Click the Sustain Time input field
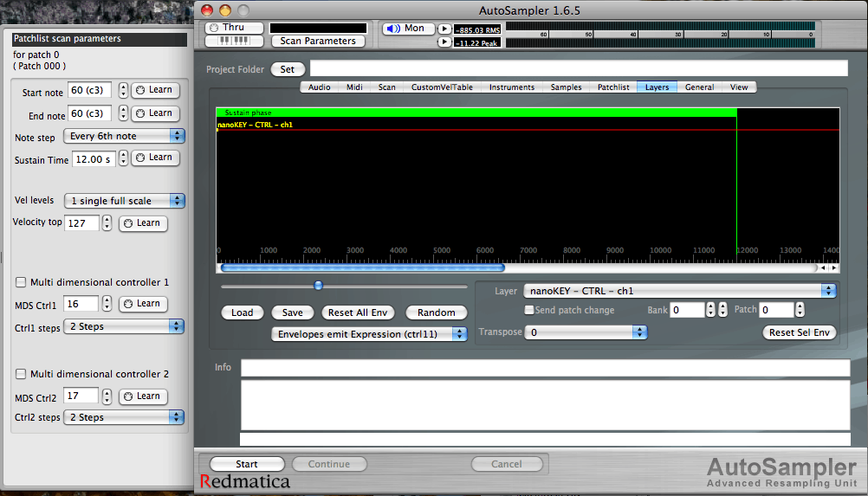Viewport: 868px width, 496px height. [94, 159]
